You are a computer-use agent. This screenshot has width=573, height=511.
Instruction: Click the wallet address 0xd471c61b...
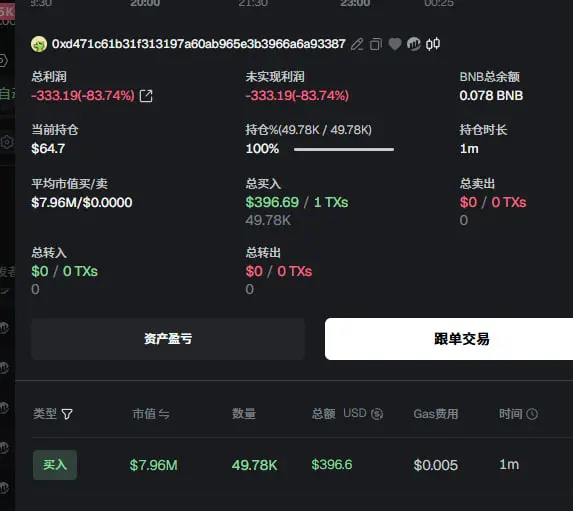198,44
